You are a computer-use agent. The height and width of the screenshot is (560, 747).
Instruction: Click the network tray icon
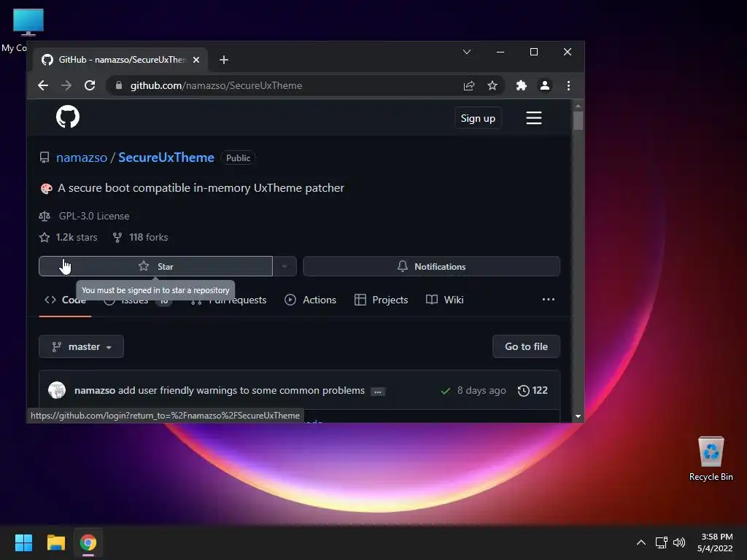tap(661, 542)
